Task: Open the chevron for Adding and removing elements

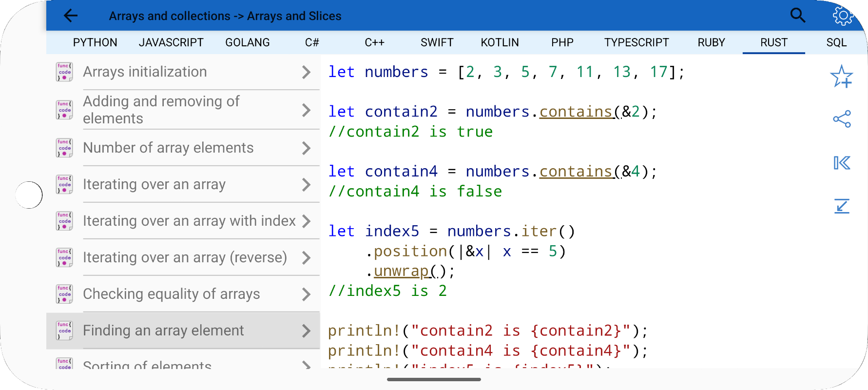Action: click(306, 110)
